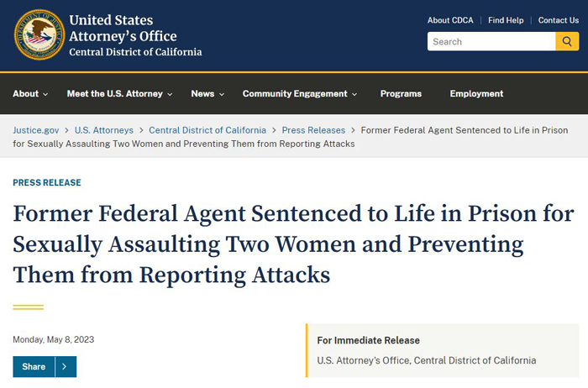Open Meet the U.S. Attorney dropdown

[x=119, y=94]
